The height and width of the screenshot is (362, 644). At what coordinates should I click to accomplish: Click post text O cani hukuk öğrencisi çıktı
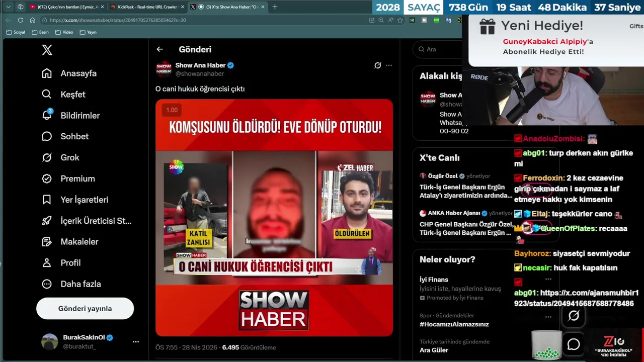[x=200, y=88]
